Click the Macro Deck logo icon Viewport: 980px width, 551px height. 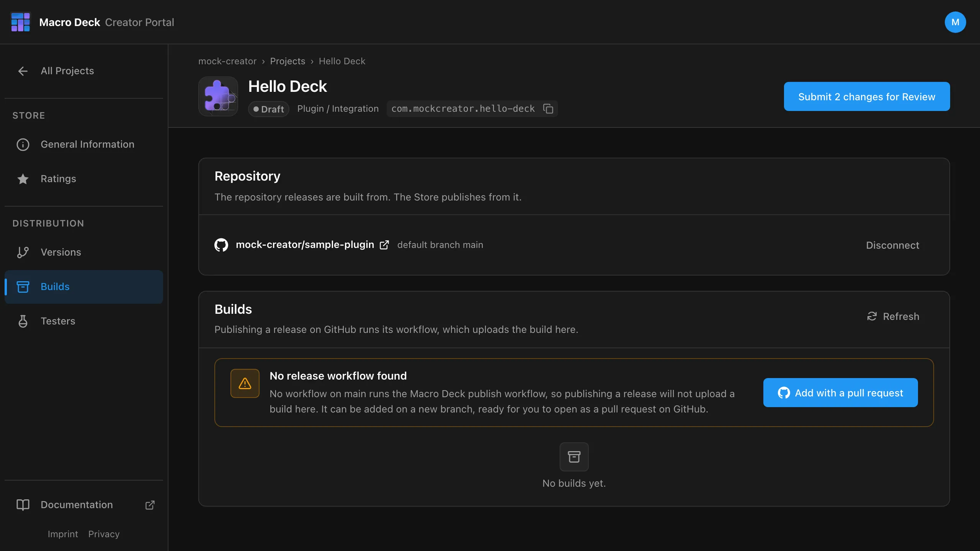[x=21, y=22]
